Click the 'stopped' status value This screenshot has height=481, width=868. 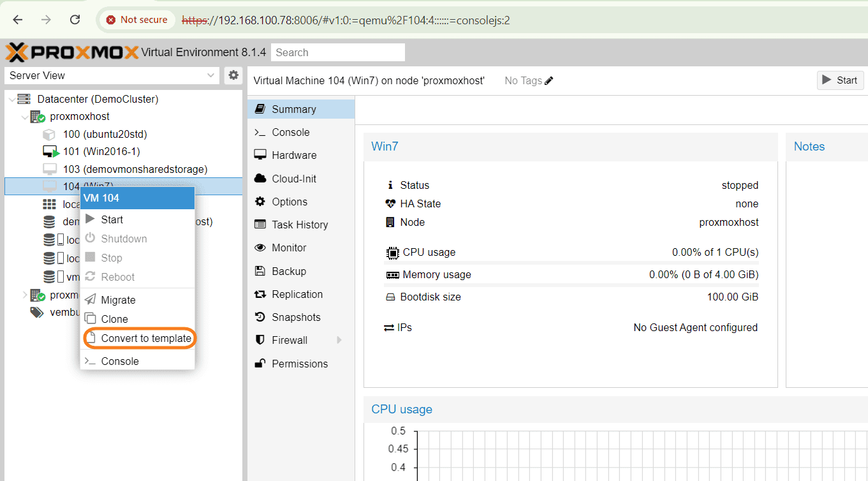point(740,185)
